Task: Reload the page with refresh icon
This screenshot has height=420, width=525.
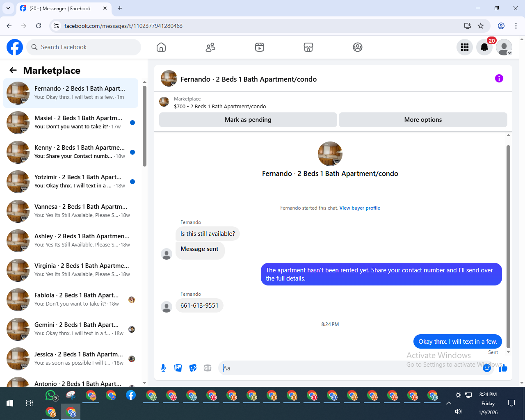Action: pyautogui.click(x=39, y=26)
